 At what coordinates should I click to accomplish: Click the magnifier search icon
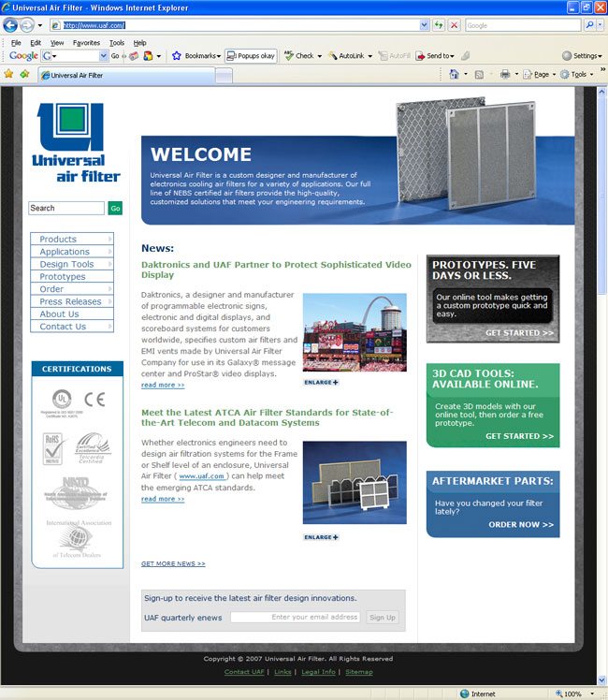click(589, 25)
